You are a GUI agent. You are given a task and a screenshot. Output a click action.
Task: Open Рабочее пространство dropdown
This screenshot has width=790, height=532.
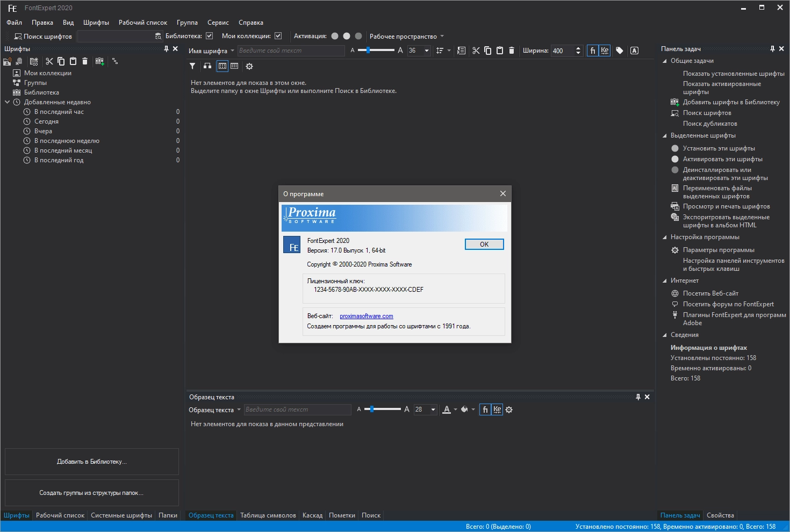click(407, 37)
